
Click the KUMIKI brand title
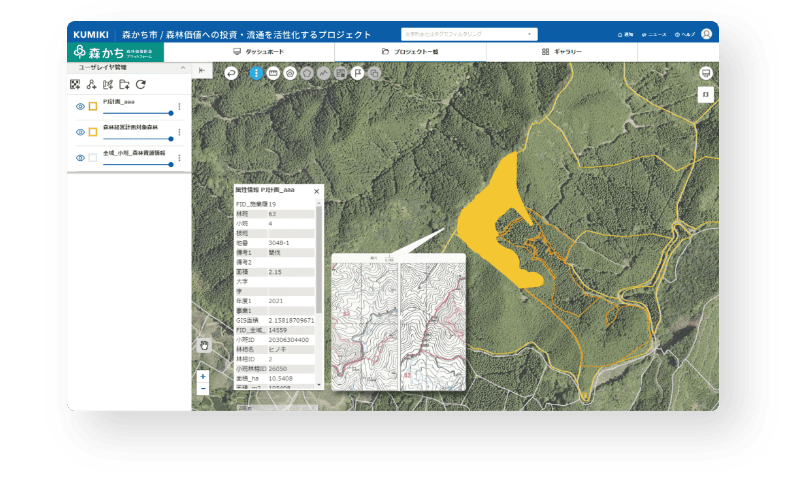coord(91,35)
